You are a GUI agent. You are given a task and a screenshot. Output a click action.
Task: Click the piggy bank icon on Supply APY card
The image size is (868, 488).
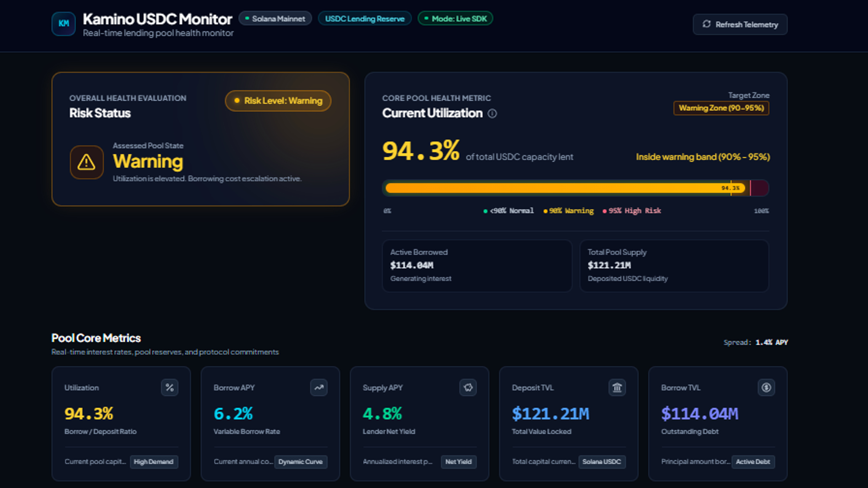click(468, 387)
